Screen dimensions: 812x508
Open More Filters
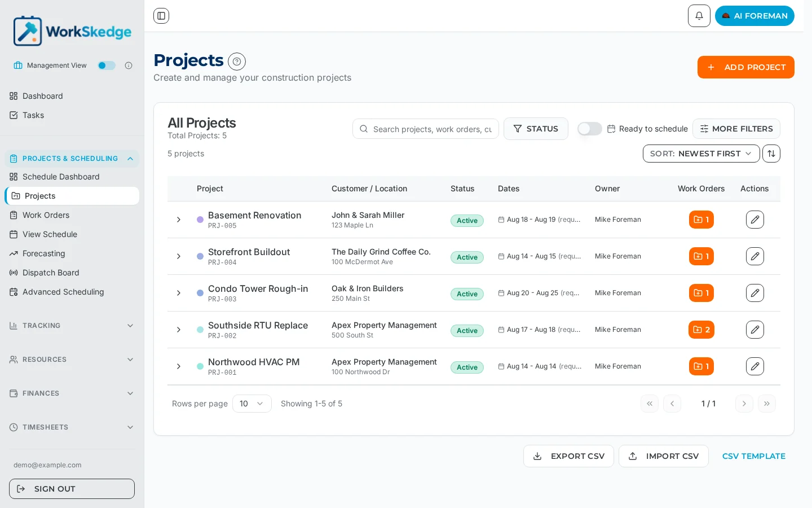(x=736, y=129)
